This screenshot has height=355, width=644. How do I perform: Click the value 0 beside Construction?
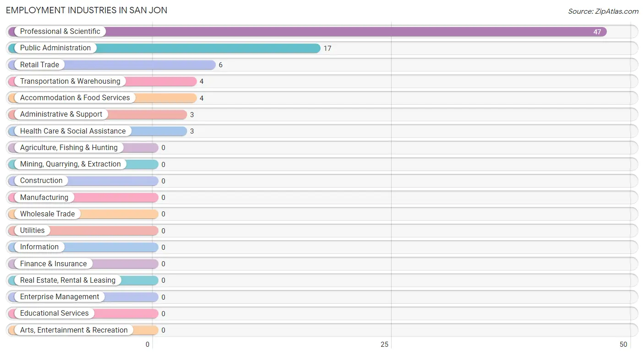[x=163, y=181]
